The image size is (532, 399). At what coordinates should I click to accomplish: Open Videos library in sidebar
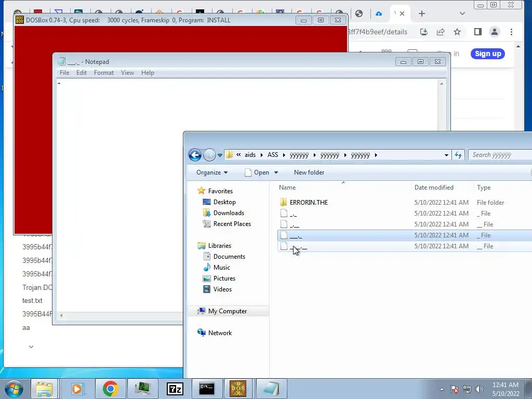pos(222,289)
